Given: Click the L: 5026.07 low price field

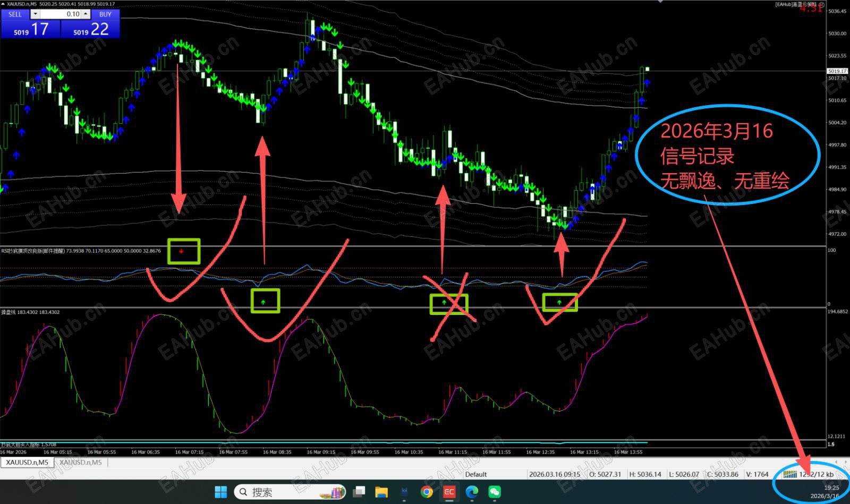Looking at the screenshot, I should [684, 474].
